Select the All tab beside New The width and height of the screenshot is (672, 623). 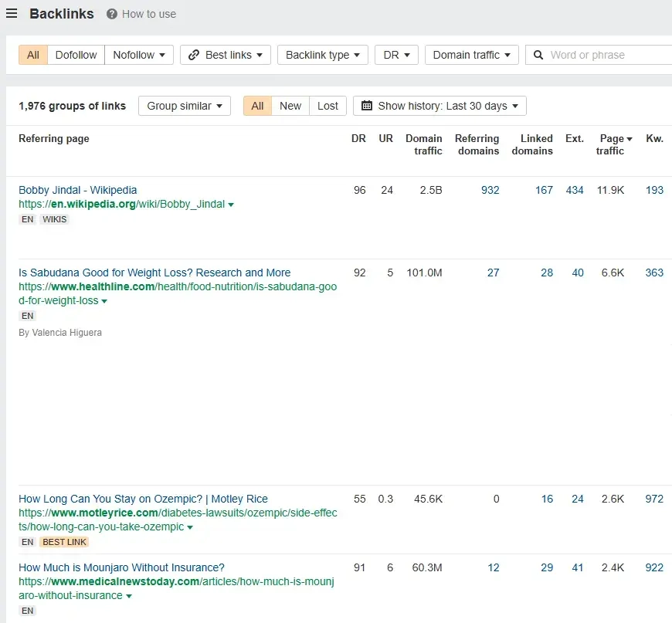(x=257, y=106)
